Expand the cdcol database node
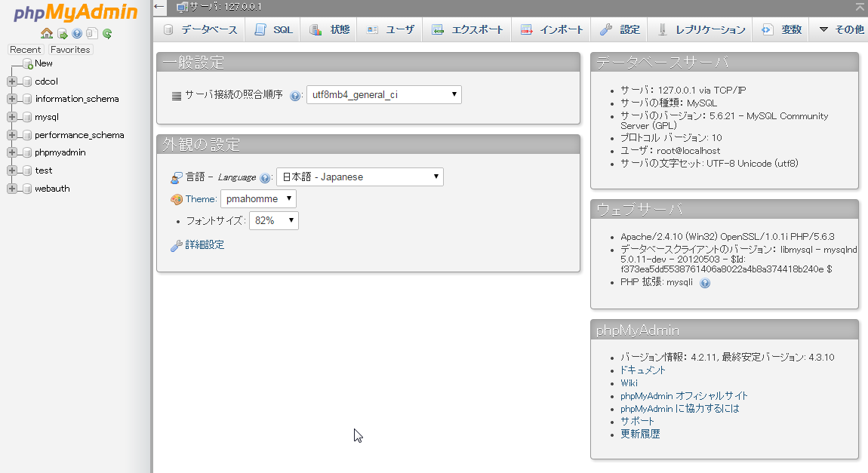 pos(11,81)
